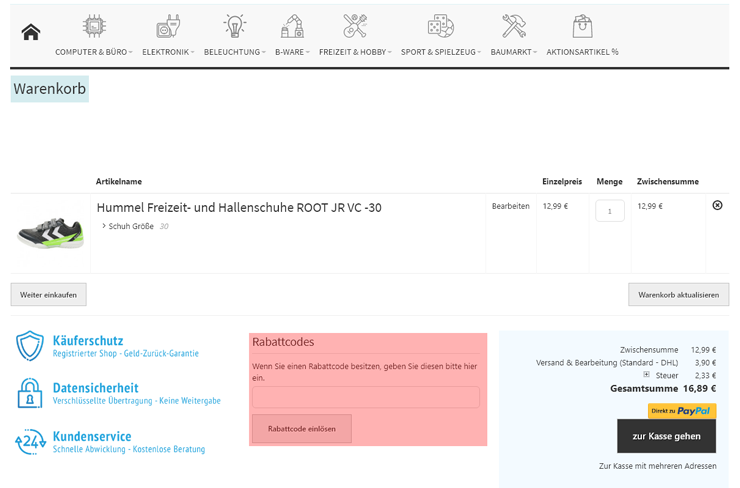The height and width of the screenshot is (488, 740).
Task: Open the Computer & Büro menu
Action: coord(93,52)
